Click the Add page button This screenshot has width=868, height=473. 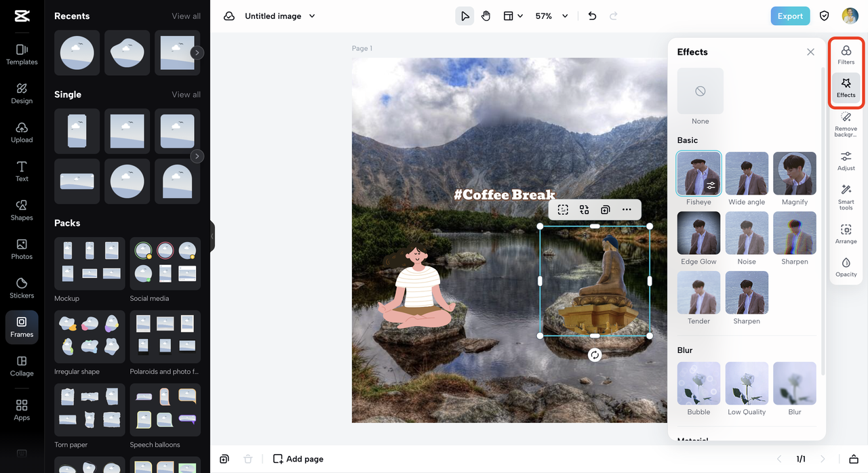coord(298,459)
